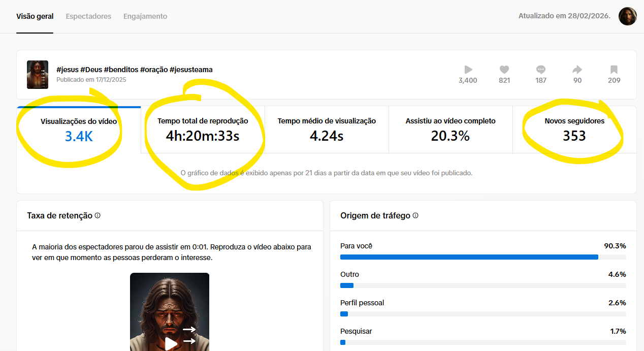
Task: Play the retention video preview
Action: [x=171, y=344]
